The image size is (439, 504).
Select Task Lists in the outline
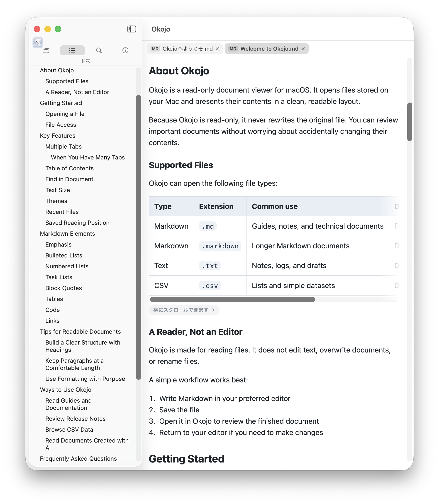59,277
